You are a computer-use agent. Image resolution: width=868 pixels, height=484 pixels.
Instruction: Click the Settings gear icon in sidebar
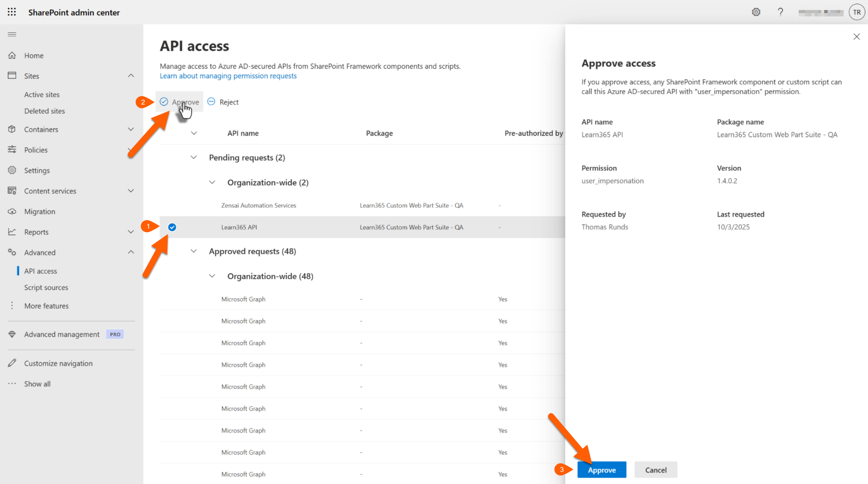pos(12,170)
